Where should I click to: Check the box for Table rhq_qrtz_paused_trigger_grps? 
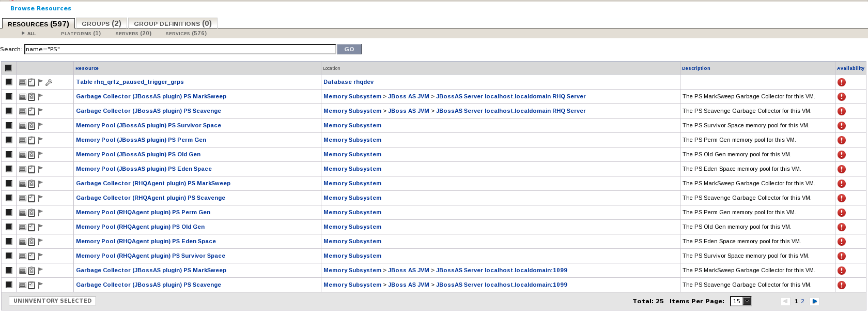click(9, 82)
